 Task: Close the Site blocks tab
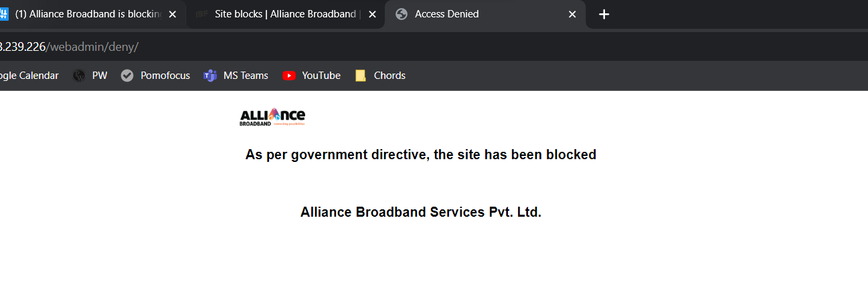(x=372, y=14)
